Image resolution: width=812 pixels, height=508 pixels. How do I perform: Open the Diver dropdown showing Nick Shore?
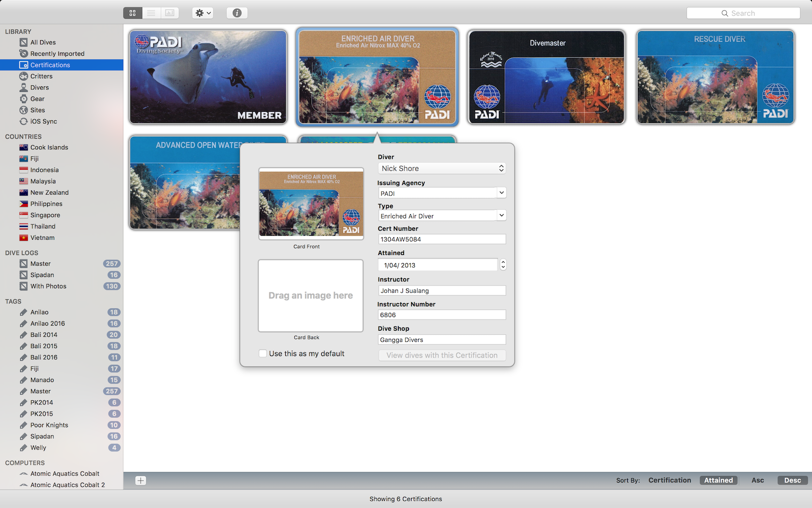point(442,169)
